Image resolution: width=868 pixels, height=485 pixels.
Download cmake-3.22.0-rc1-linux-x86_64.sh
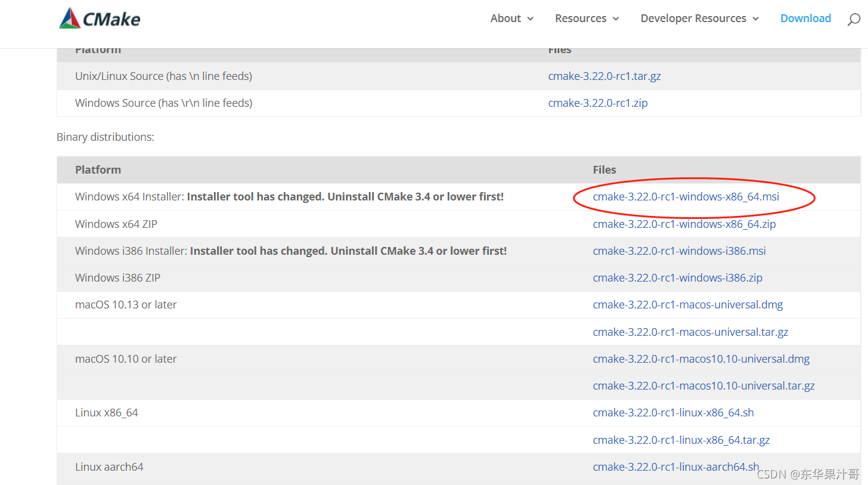673,413
